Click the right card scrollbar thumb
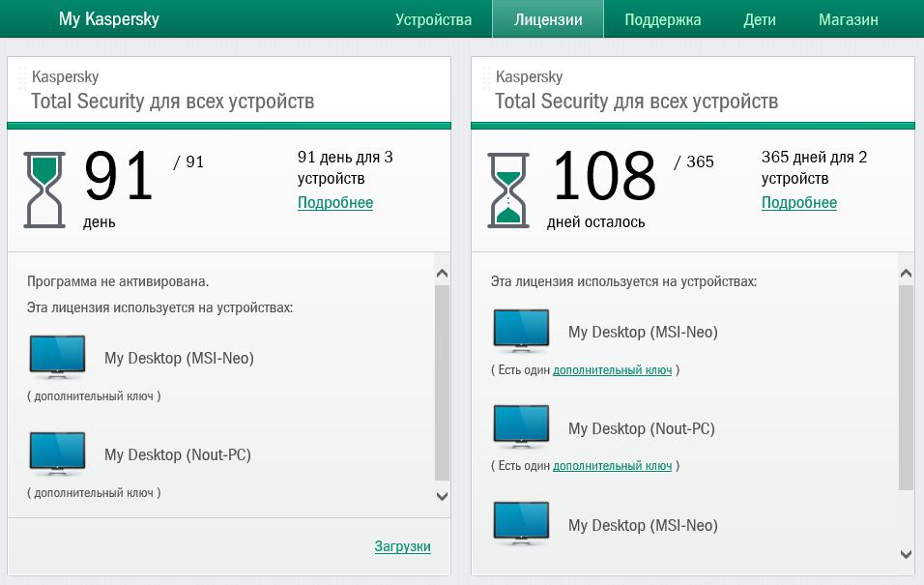This screenshot has width=924, height=585. 907,388
